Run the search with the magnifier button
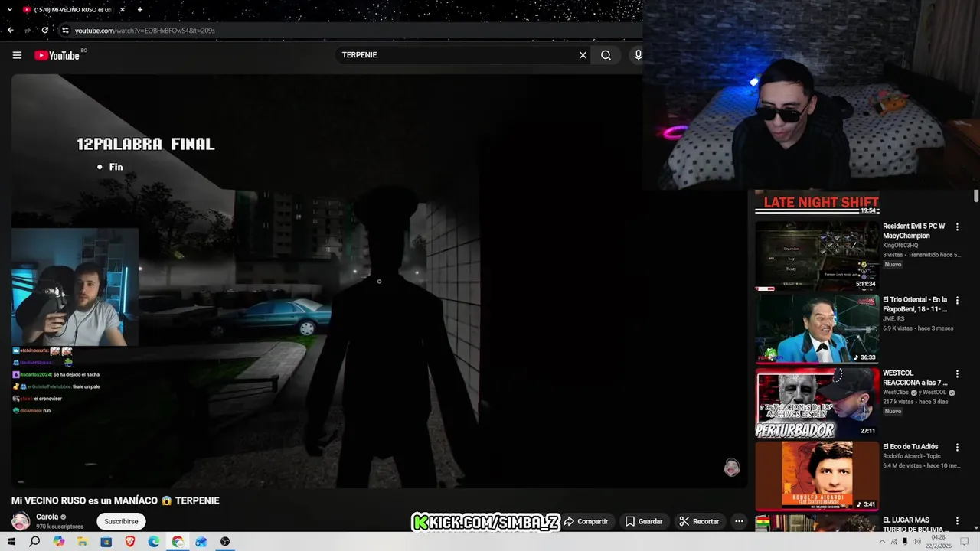Viewport: 980px width, 551px height. [606, 55]
